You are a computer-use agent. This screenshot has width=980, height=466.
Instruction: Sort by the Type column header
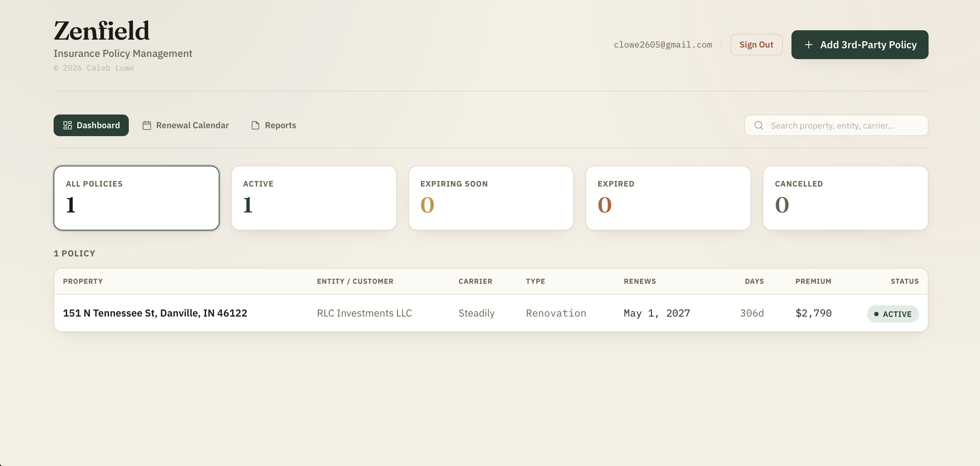pyautogui.click(x=535, y=281)
